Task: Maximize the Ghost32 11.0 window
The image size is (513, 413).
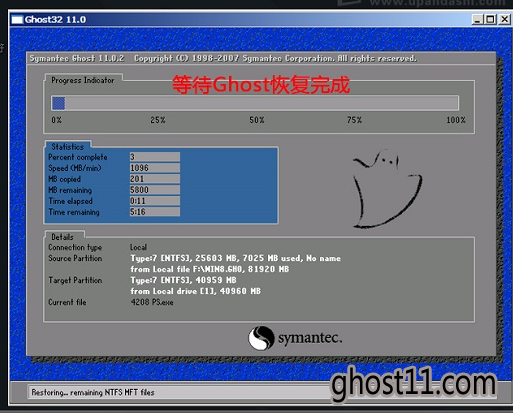Action: (x=490, y=20)
